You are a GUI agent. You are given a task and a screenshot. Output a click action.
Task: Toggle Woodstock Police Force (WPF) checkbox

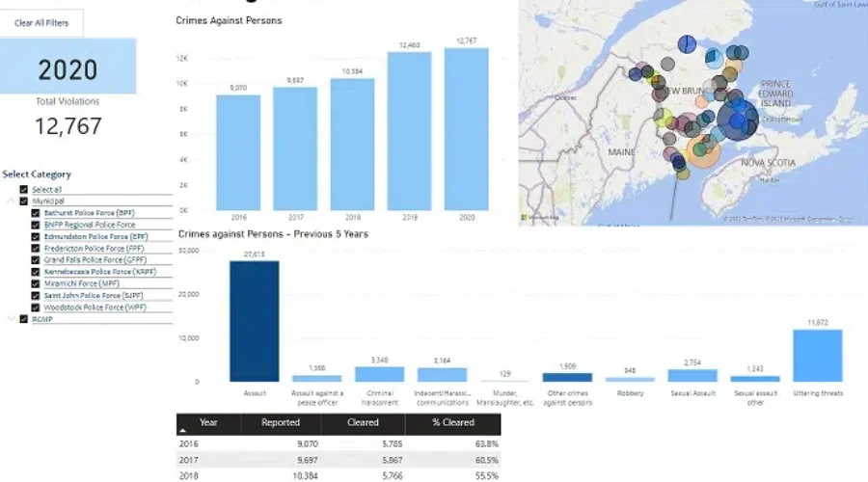pyautogui.click(x=36, y=308)
